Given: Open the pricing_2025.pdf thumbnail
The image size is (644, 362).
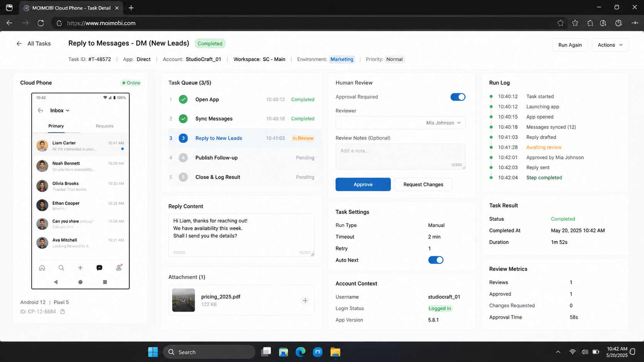Looking at the screenshot, I should (x=183, y=300).
